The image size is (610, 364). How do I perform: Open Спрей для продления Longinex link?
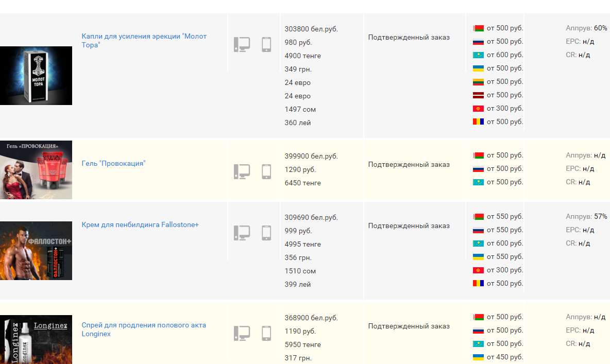point(144,325)
